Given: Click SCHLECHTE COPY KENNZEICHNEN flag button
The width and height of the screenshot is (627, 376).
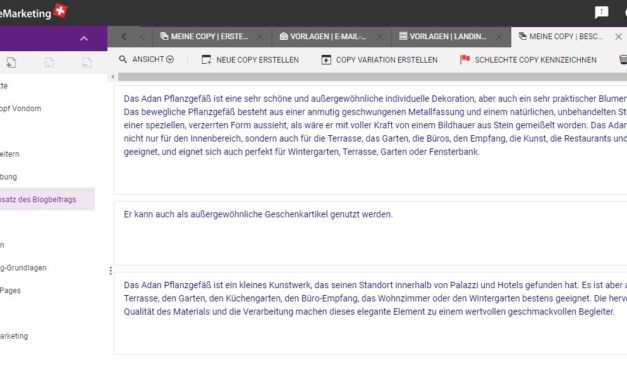Looking at the screenshot, I should (528, 60).
